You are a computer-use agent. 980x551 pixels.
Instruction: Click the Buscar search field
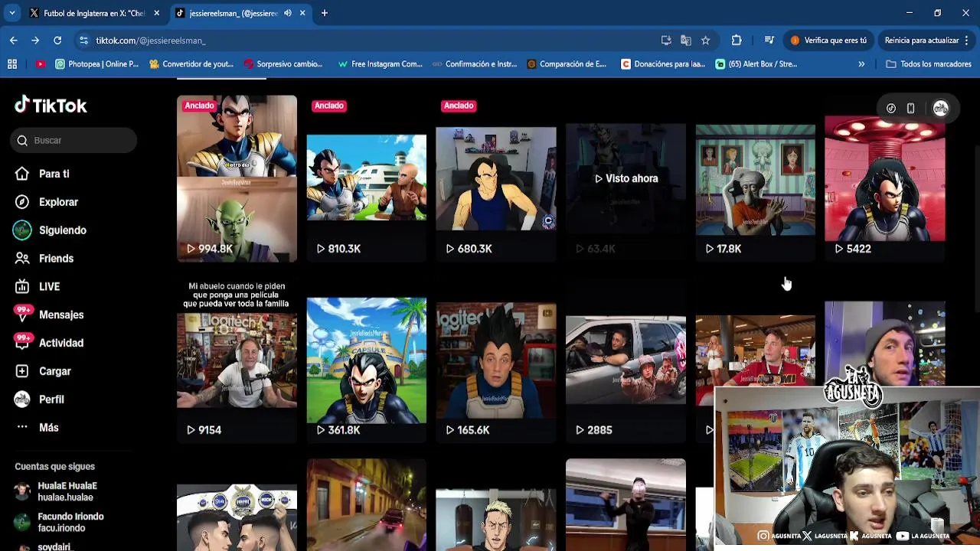point(73,140)
